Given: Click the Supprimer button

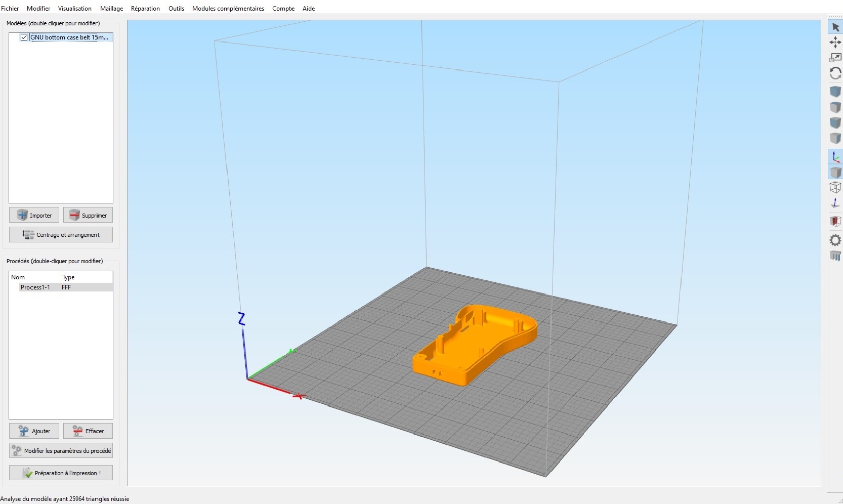Looking at the screenshot, I should tap(88, 215).
